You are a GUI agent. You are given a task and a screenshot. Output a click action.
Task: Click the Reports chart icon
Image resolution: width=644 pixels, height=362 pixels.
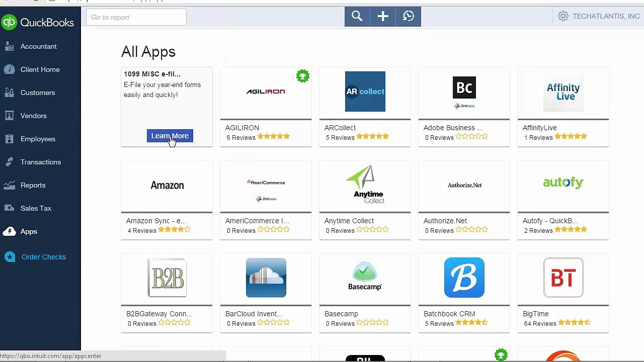pyautogui.click(x=9, y=185)
